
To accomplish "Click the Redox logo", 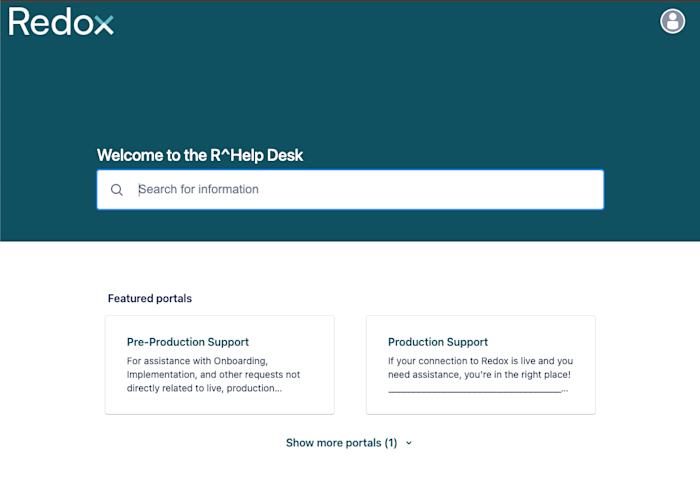I will (x=61, y=21).
